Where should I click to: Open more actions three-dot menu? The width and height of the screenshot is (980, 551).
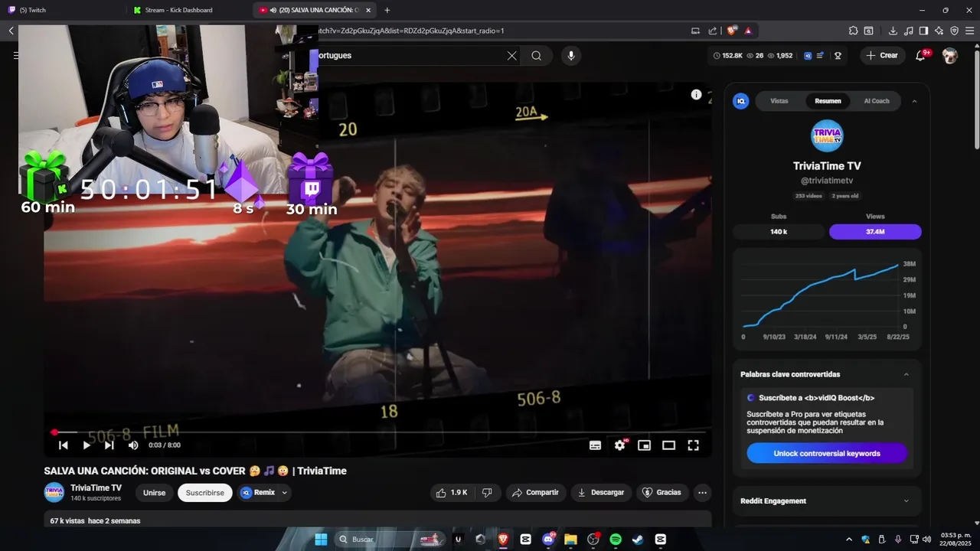click(x=702, y=493)
